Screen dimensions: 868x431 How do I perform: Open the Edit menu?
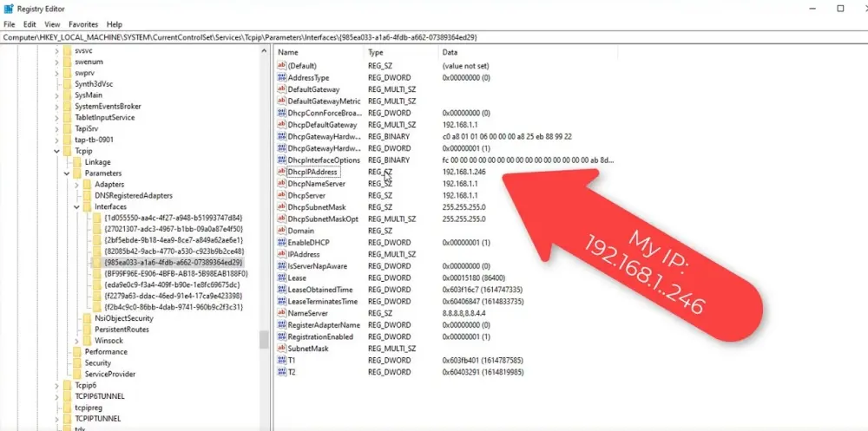pos(30,24)
